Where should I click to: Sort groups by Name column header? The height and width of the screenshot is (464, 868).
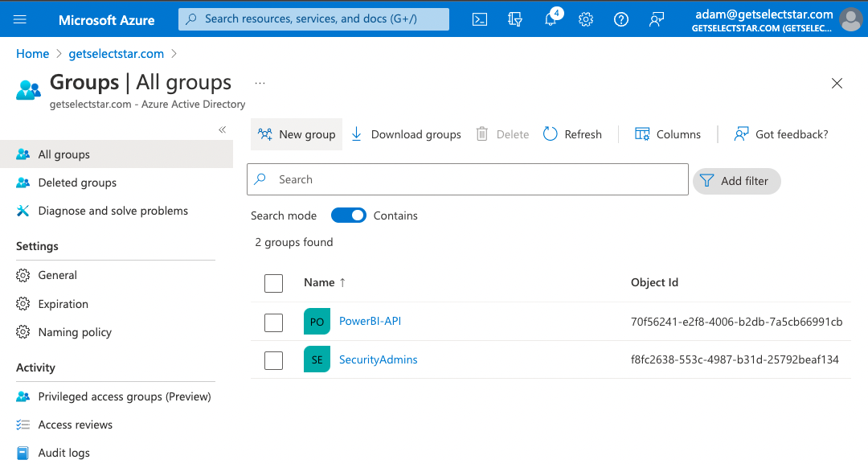(x=319, y=282)
